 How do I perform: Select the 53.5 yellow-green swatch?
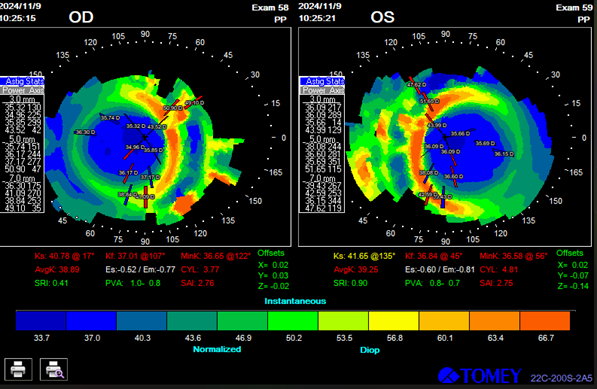point(343,320)
